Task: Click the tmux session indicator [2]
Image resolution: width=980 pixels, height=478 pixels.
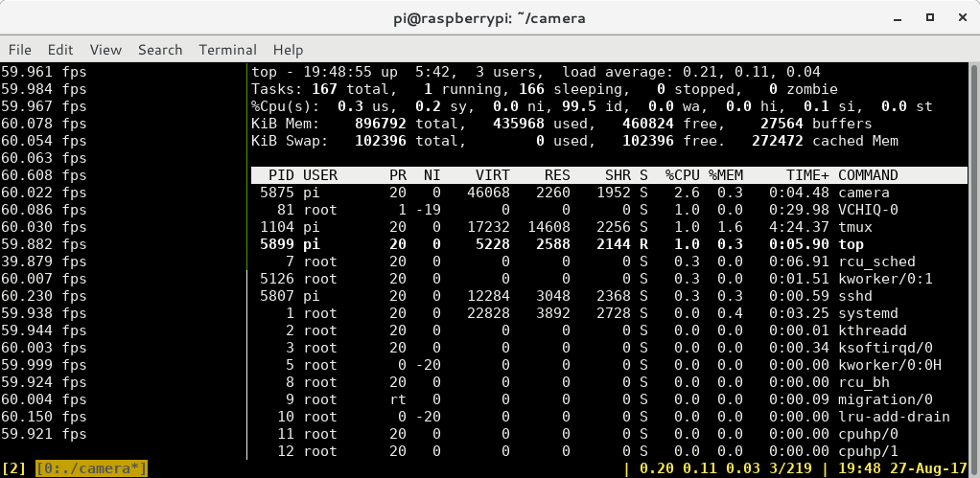Action: [x=14, y=468]
